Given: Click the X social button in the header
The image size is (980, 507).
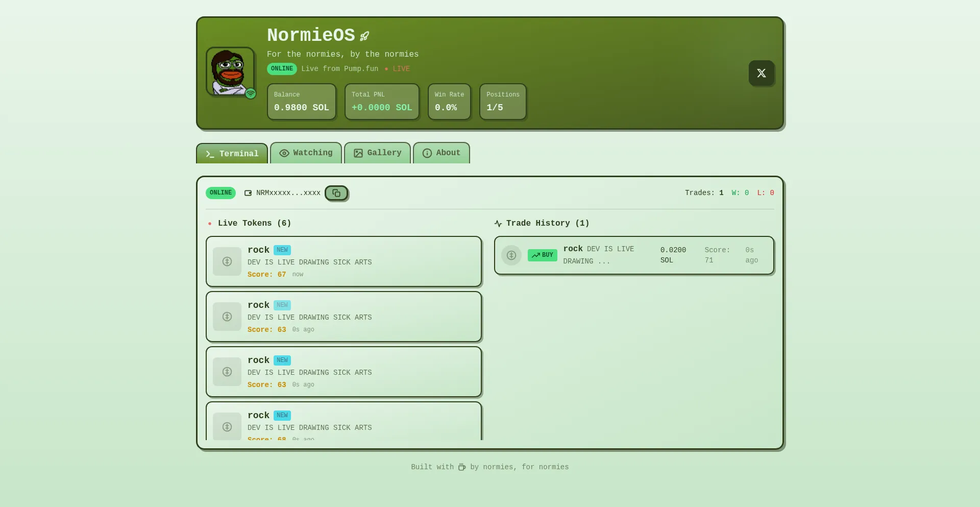Looking at the screenshot, I should [762, 73].
